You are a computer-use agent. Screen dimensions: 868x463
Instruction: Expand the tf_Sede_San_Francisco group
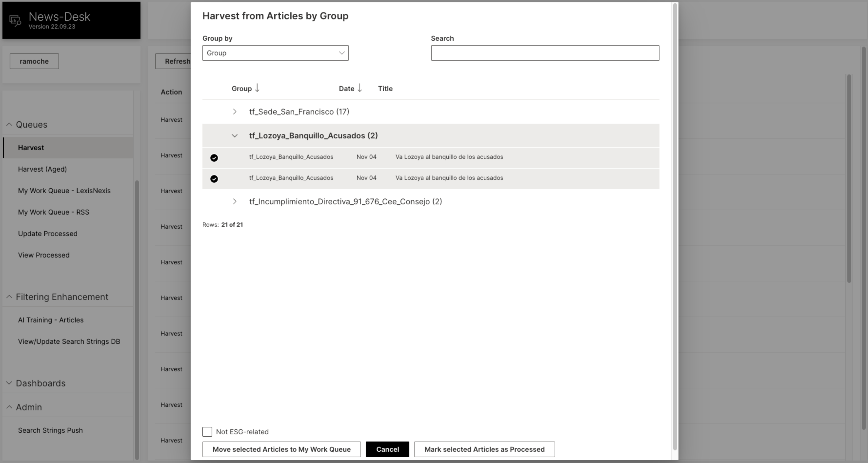click(235, 112)
